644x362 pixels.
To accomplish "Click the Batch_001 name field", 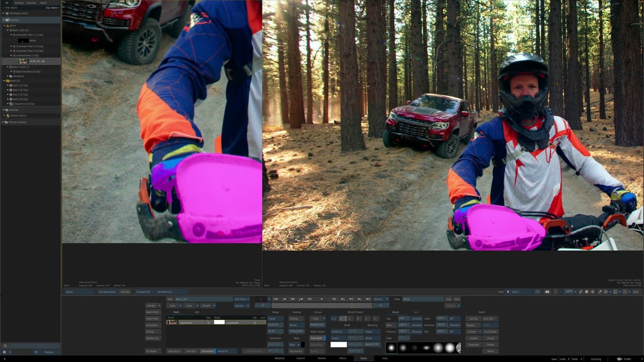I will tap(204, 299).
